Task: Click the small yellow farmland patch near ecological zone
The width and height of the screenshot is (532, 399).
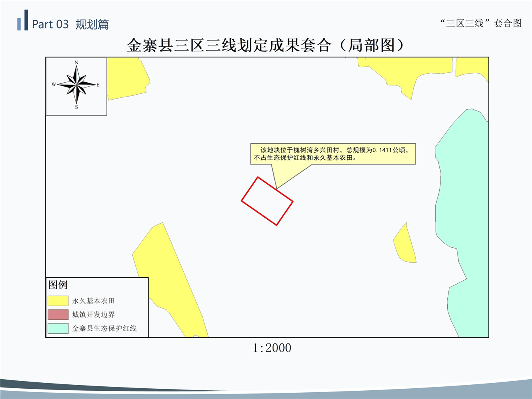Action: [405, 244]
